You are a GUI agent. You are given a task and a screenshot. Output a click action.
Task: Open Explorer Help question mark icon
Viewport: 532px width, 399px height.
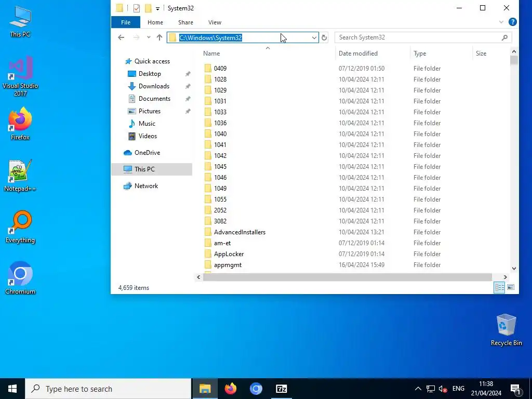click(513, 22)
